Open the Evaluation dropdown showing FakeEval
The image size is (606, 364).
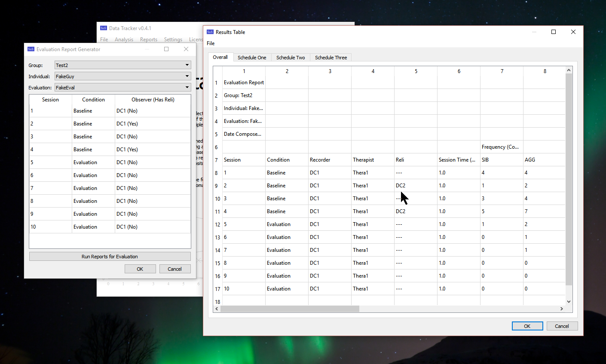pos(122,88)
